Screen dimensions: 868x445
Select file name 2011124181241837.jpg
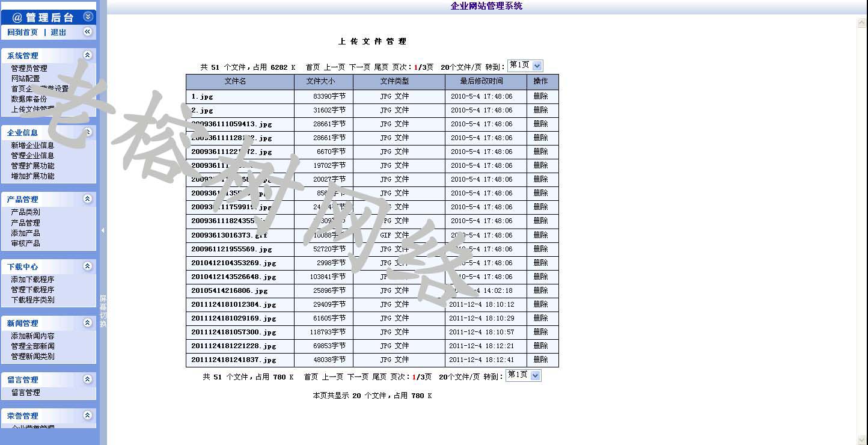click(x=234, y=360)
